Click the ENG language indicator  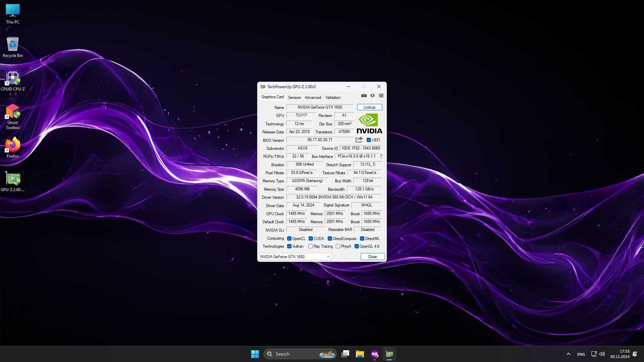(x=581, y=354)
